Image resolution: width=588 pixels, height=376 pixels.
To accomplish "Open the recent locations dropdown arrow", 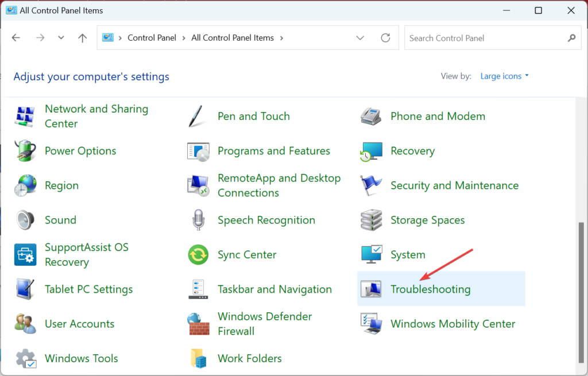I will 61,37.
